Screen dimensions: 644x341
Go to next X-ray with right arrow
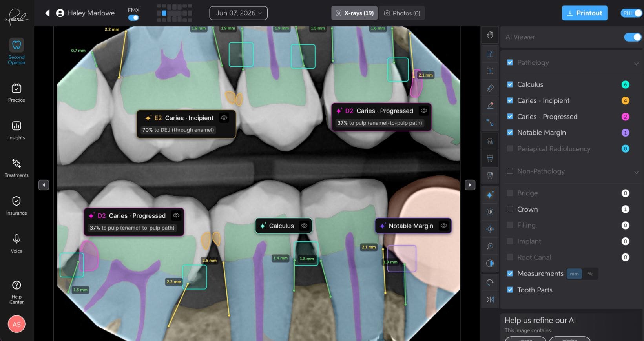pos(470,185)
